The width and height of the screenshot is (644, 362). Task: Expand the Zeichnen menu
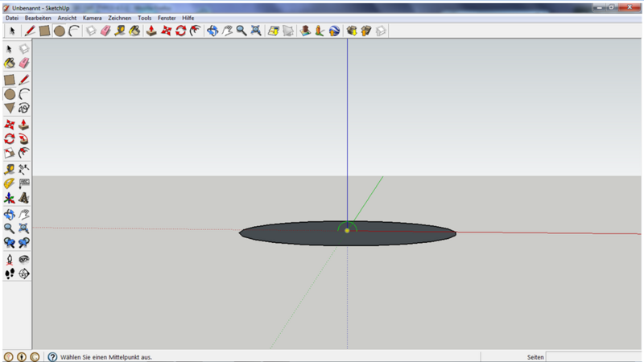click(120, 18)
